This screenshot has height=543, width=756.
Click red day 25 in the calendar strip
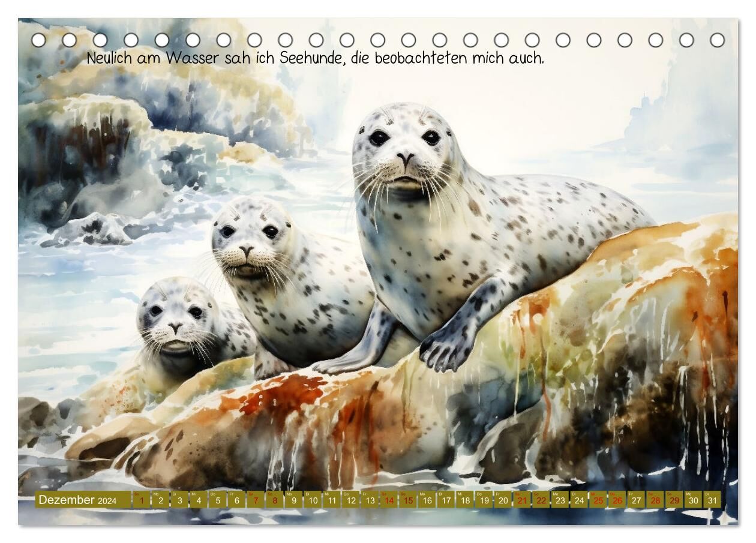(x=598, y=500)
